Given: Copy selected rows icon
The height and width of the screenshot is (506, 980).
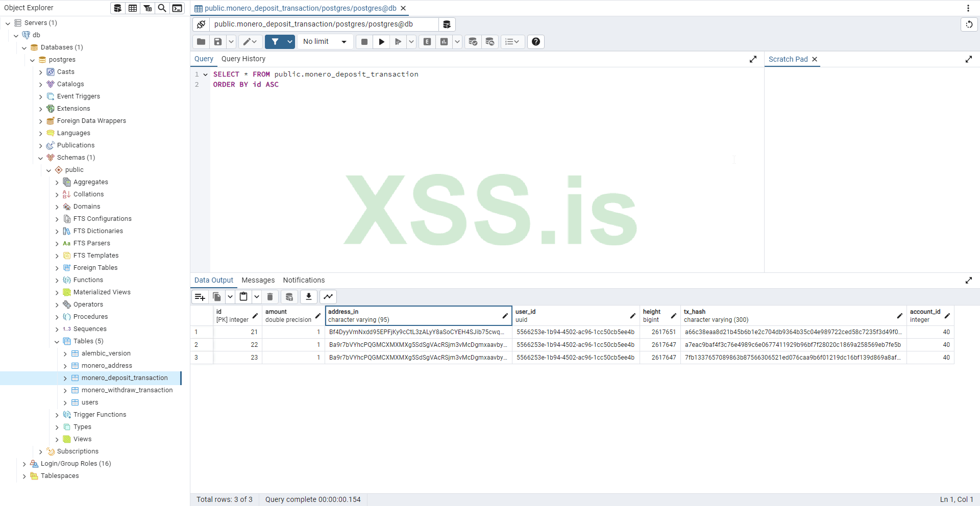Looking at the screenshot, I should [x=217, y=297].
